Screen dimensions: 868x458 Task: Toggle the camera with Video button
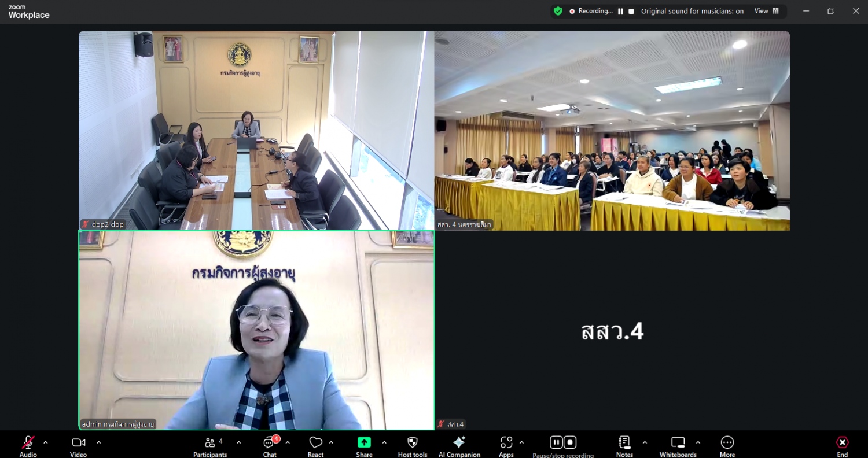78,443
